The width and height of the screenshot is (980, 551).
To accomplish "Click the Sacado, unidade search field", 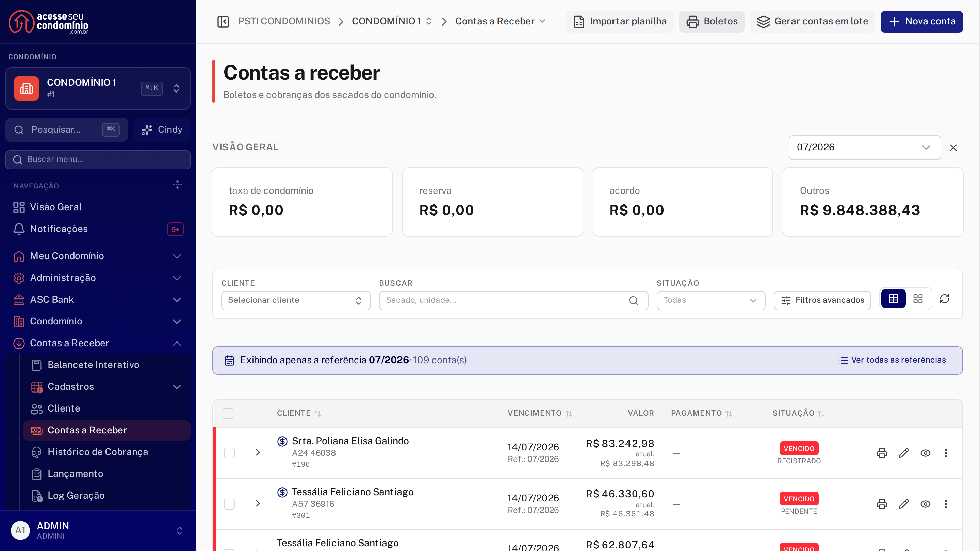I will click(513, 300).
